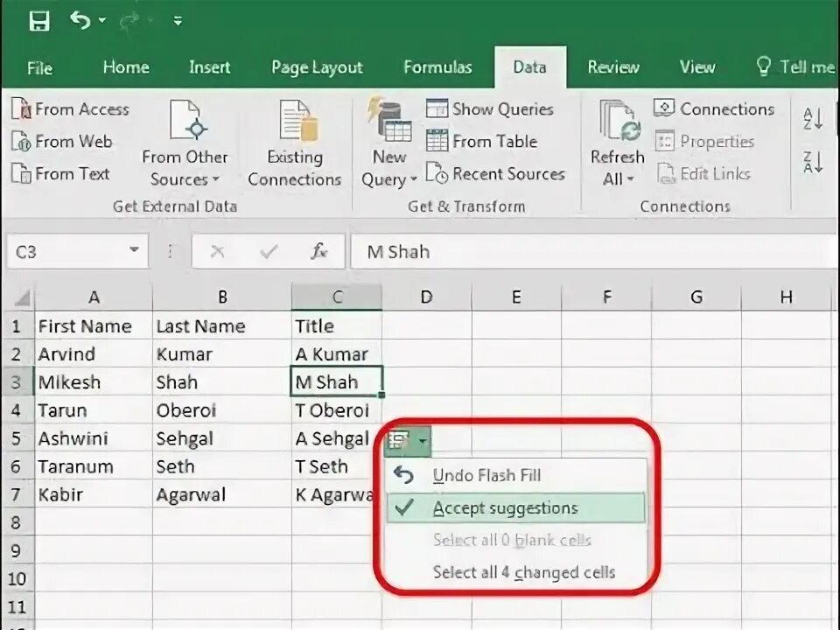Click the Flash Fill Options button
This screenshot has height=630, width=840.
coord(409,441)
